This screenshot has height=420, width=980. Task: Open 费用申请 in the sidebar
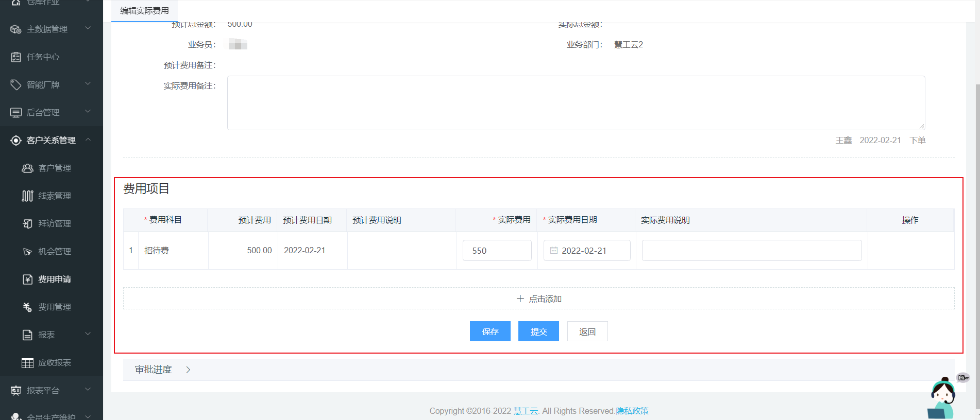coord(55,279)
